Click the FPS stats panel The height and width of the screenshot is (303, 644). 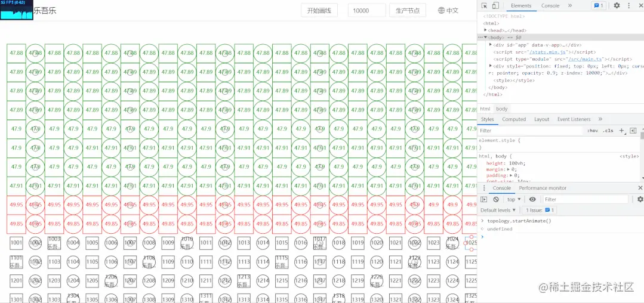click(x=17, y=10)
